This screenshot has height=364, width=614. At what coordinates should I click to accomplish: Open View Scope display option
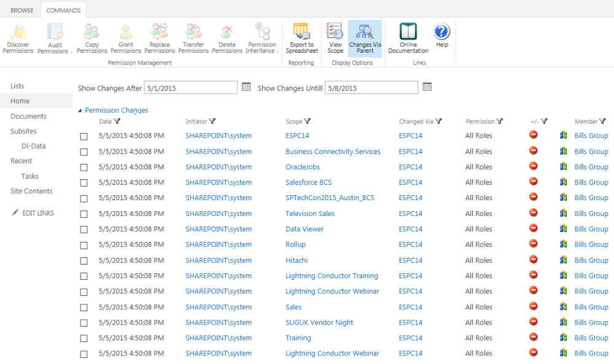coord(335,38)
